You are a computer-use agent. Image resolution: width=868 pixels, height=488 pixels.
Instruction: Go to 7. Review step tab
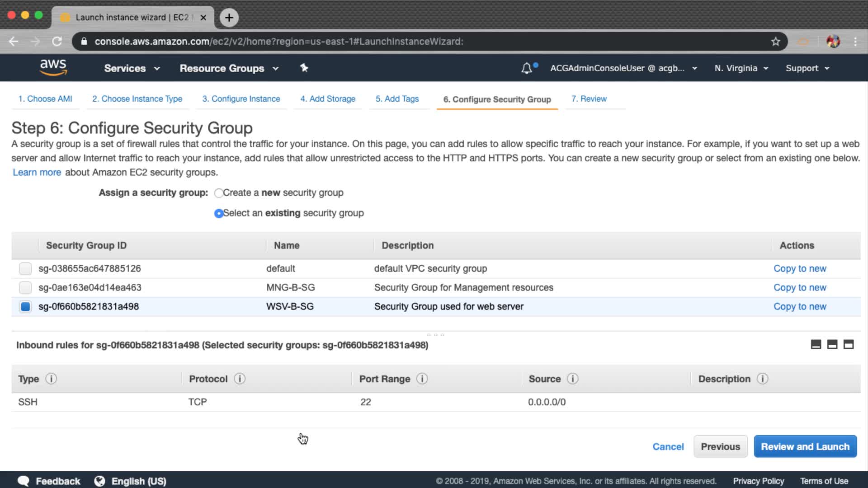coord(589,99)
